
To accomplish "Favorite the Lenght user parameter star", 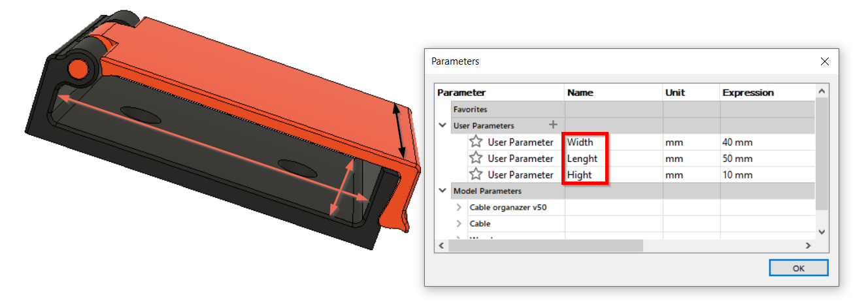I will pyautogui.click(x=476, y=158).
